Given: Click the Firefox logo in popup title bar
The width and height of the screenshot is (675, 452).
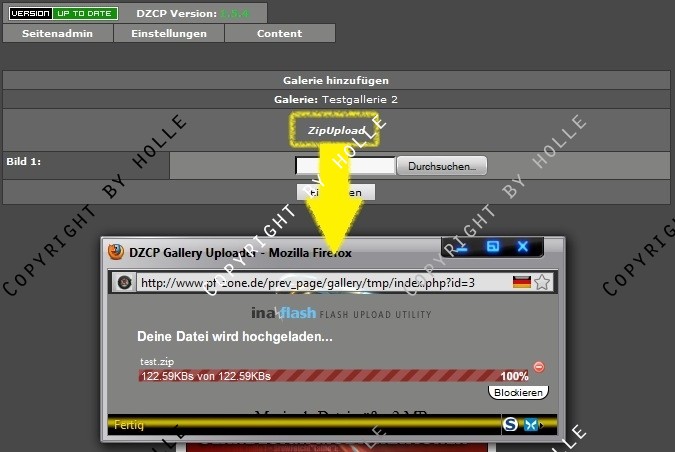Looking at the screenshot, I should [x=116, y=253].
